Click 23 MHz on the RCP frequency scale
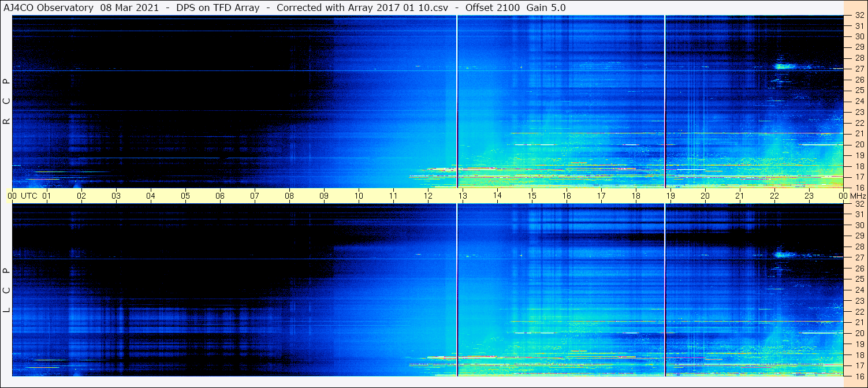Viewport: 868px width, 388px height. [859, 112]
